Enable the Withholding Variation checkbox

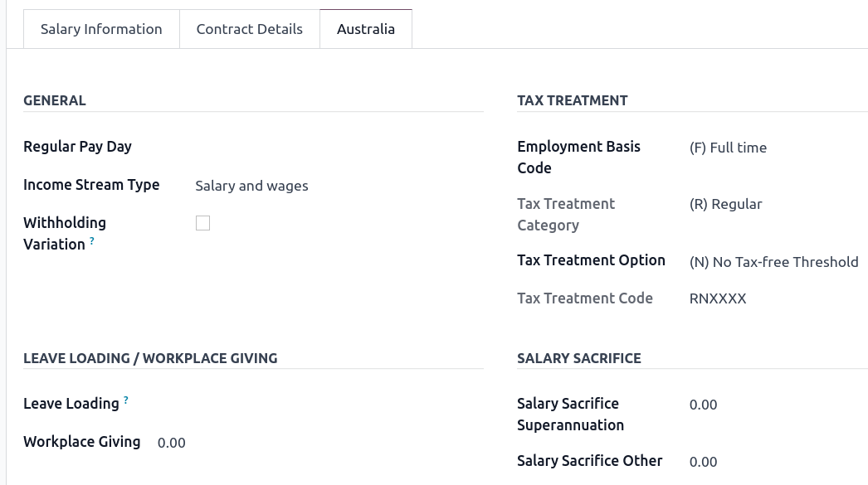(202, 223)
